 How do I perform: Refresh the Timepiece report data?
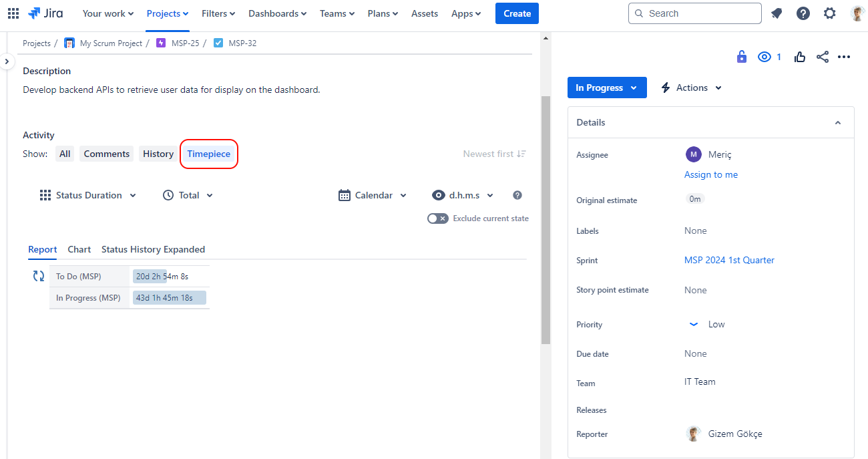point(39,276)
